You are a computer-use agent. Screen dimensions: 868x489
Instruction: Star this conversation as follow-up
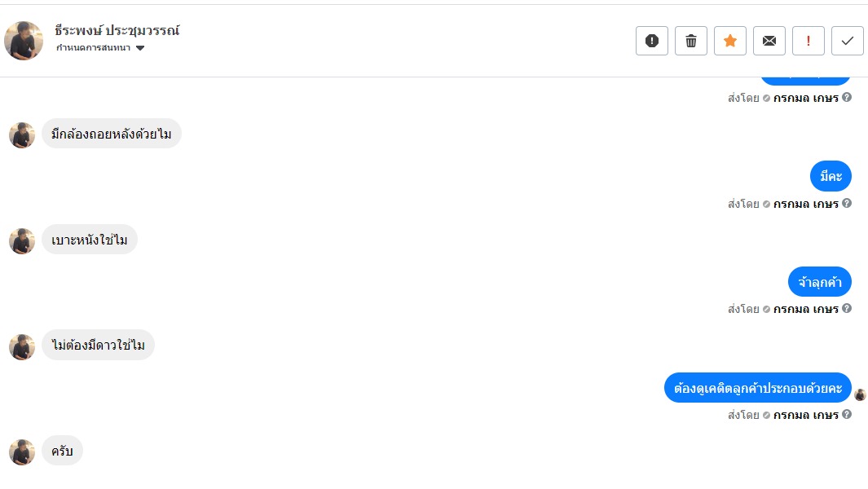click(x=730, y=41)
